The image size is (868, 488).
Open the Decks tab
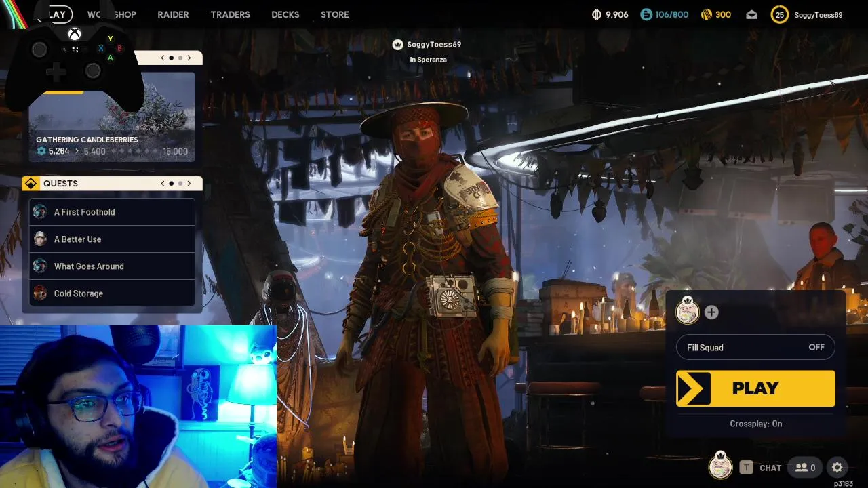click(x=285, y=14)
